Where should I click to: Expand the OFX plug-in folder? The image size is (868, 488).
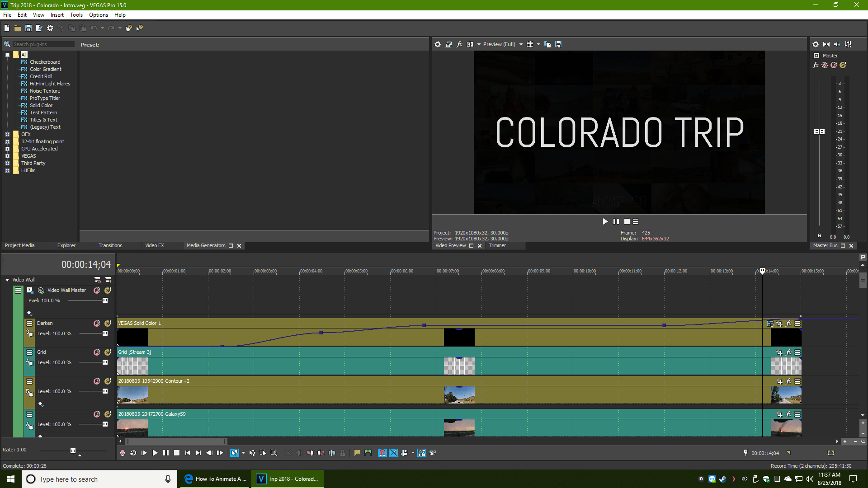[7, 134]
